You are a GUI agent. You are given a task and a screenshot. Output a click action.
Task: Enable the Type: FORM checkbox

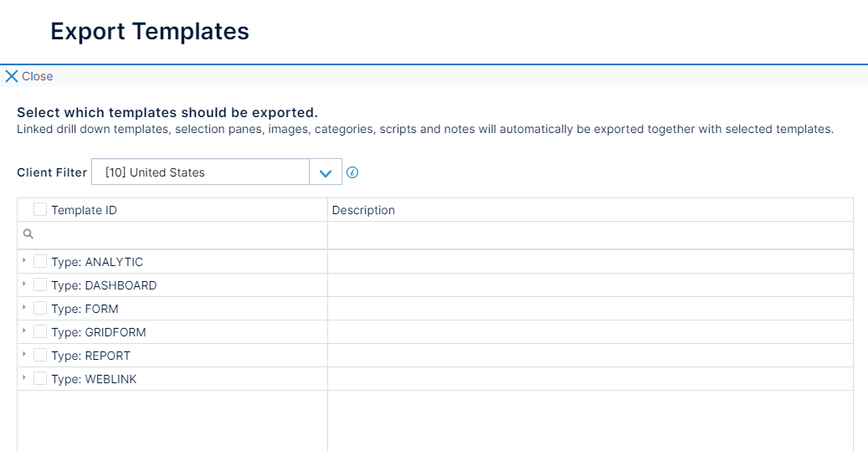(x=40, y=309)
